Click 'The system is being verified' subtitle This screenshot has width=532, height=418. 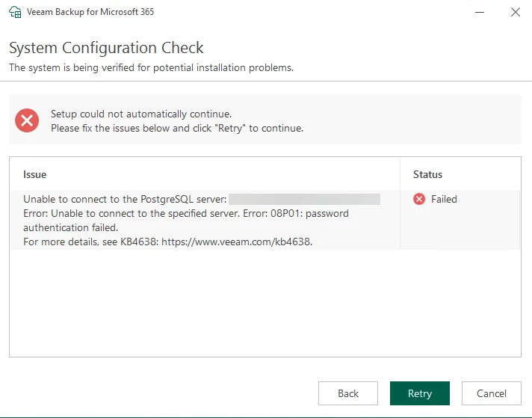tap(152, 67)
